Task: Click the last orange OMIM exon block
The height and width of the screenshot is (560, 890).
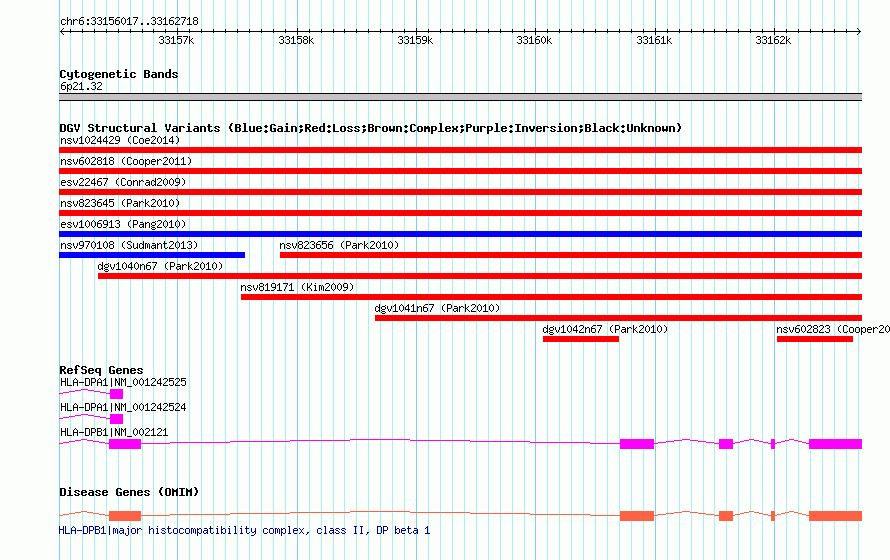Action: tap(836, 516)
